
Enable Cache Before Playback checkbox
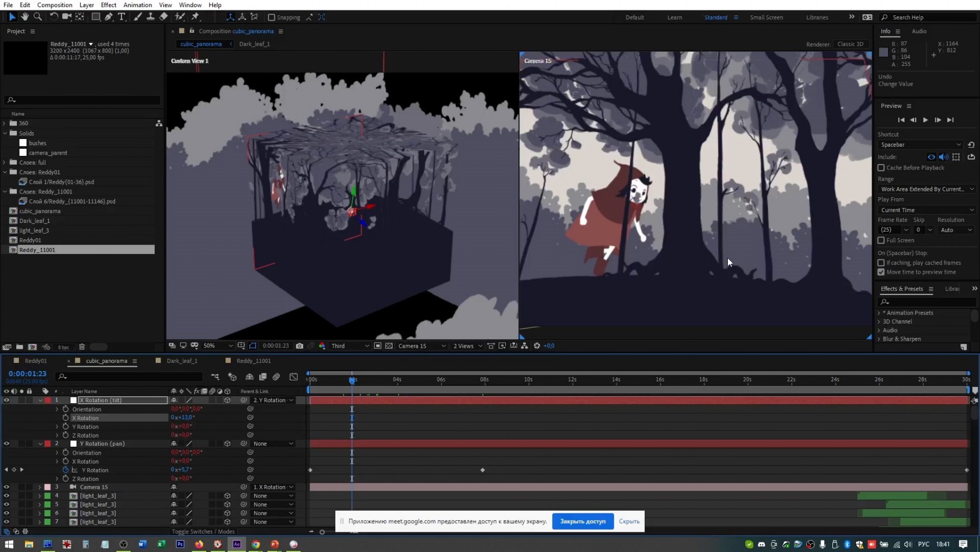[x=881, y=168]
